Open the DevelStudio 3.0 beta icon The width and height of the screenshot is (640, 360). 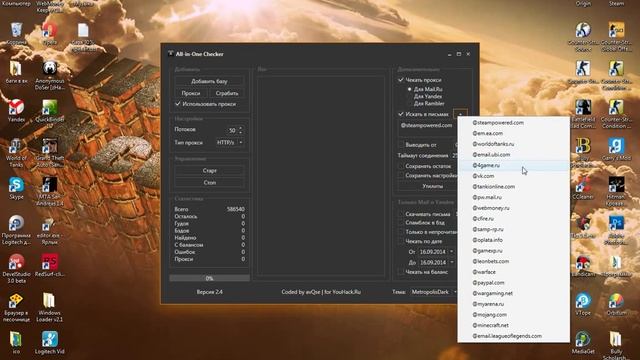pos(16,269)
